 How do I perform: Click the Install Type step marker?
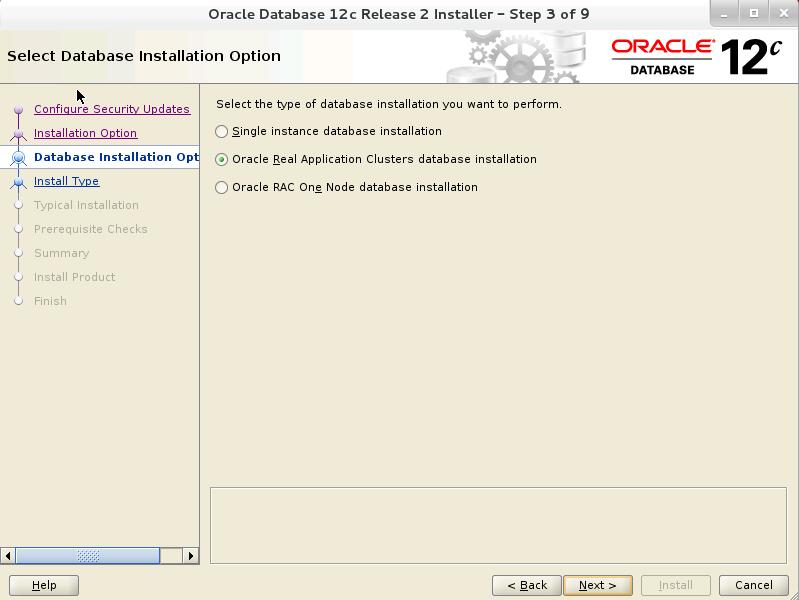[x=18, y=181]
